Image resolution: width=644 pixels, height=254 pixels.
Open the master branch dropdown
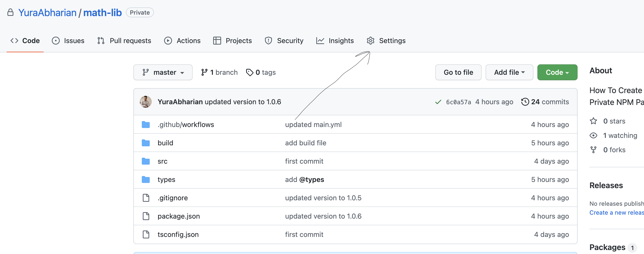[163, 73]
